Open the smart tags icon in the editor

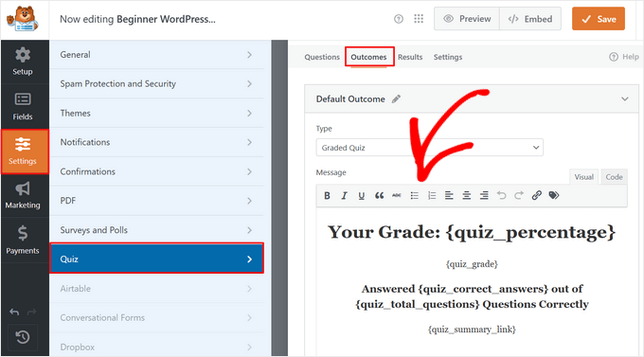click(x=554, y=196)
